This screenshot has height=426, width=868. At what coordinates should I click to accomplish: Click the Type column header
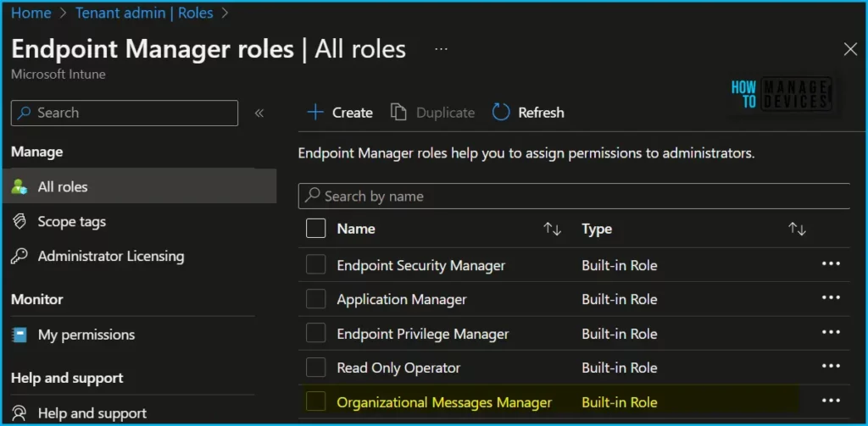(x=597, y=229)
